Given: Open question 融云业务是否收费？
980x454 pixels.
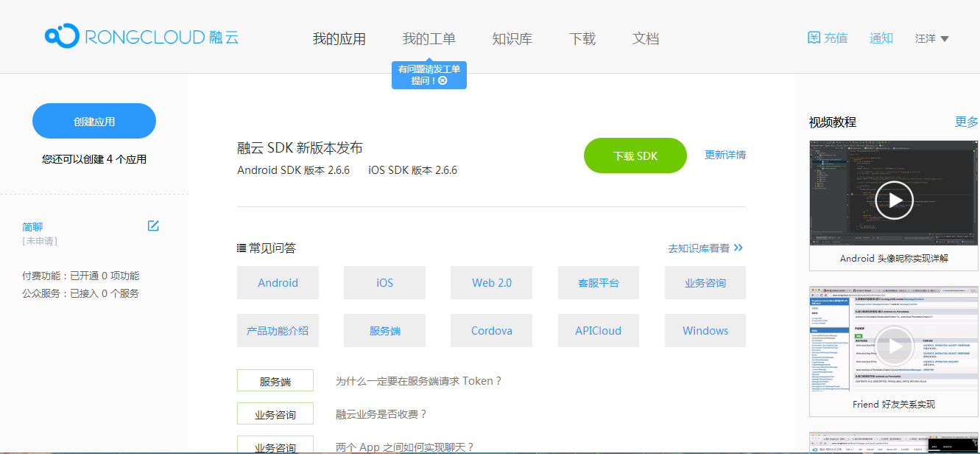Looking at the screenshot, I should [381, 414].
